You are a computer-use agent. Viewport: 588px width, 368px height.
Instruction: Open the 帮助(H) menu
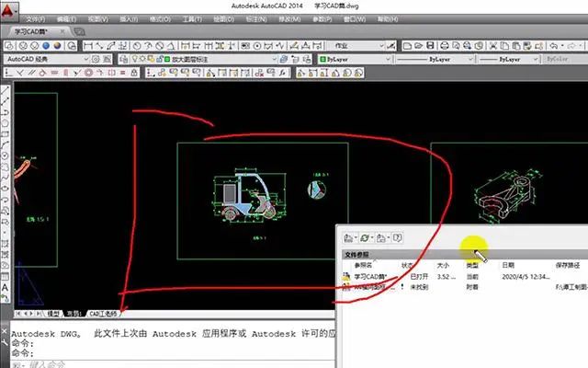pos(388,19)
